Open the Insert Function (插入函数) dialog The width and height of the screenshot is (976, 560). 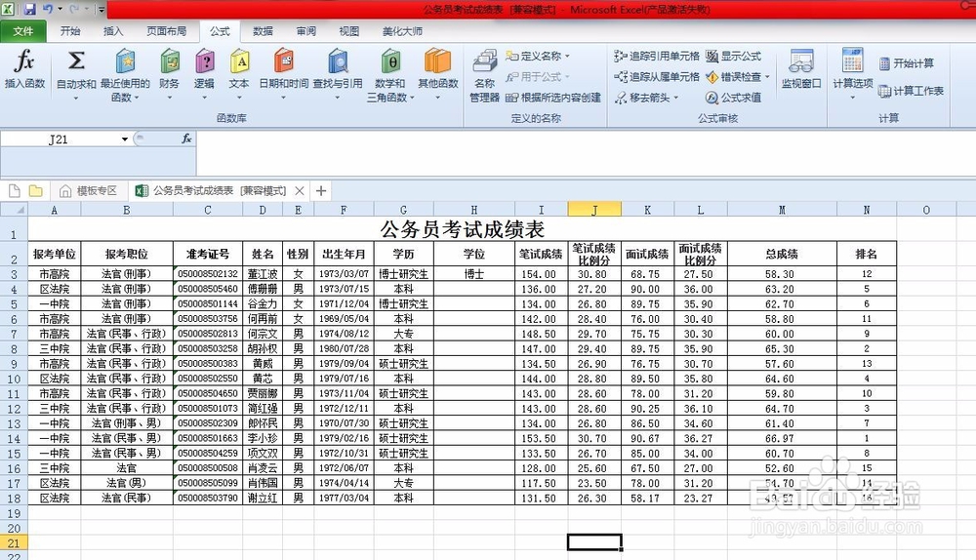tap(24, 69)
